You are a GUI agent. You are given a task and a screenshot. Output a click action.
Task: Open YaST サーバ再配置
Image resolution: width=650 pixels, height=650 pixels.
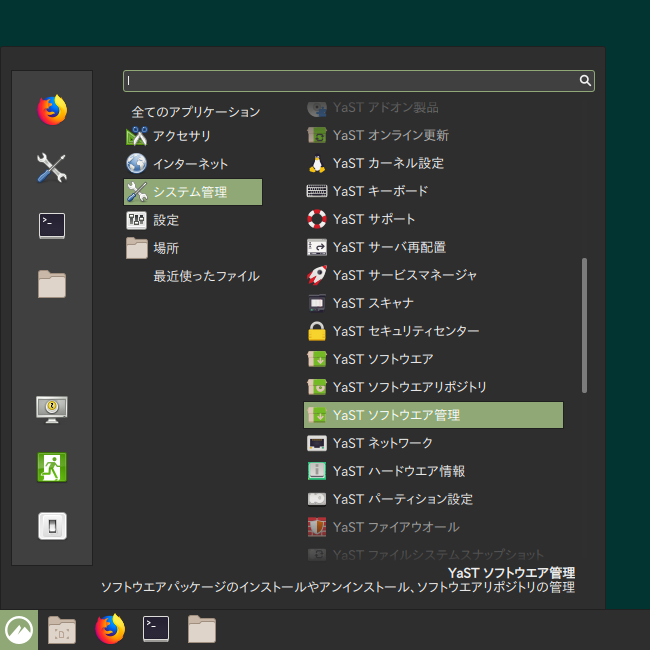pos(434,247)
